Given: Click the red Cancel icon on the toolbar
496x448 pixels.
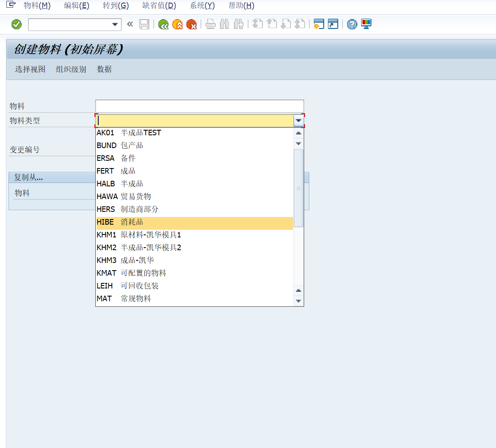Looking at the screenshot, I should (x=191, y=24).
